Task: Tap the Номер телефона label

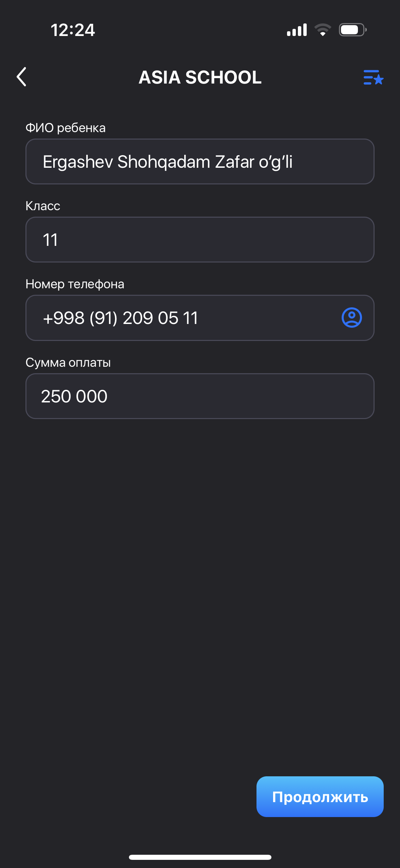Action: coord(75,284)
